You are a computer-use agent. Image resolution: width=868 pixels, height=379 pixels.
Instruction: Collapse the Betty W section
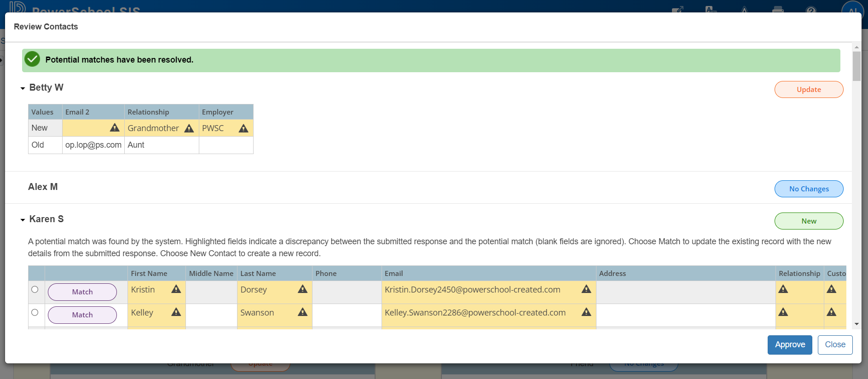point(23,88)
